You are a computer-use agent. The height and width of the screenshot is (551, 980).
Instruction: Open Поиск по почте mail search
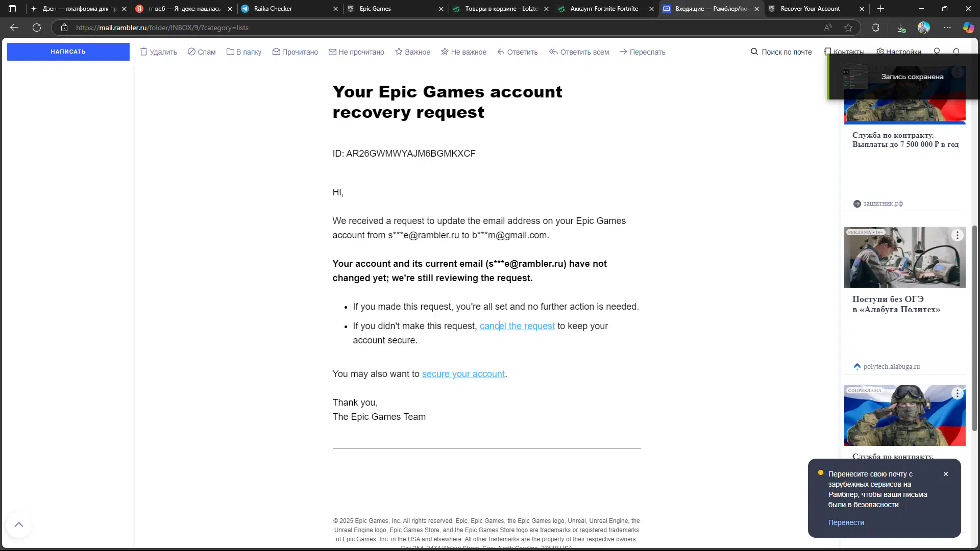(781, 52)
